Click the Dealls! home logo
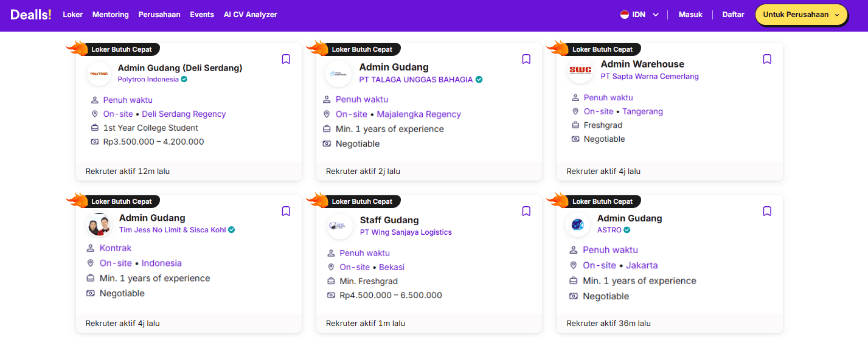The height and width of the screenshot is (337, 868). tap(31, 15)
